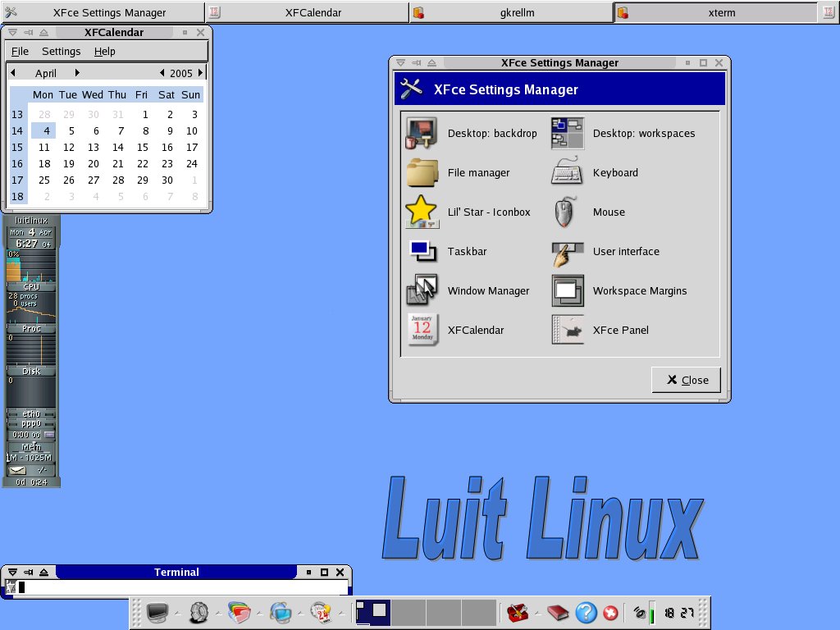Switch to the second workspace in pager
Viewport: 840px width, 630px height.
pyautogui.click(x=409, y=612)
